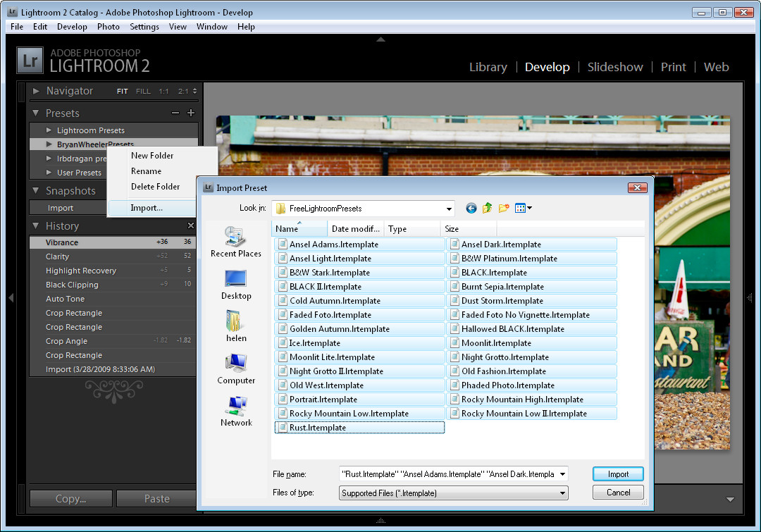Select the Import snapshot entry
Image resolution: width=761 pixels, height=532 pixels.
pyautogui.click(x=68, y=208)
